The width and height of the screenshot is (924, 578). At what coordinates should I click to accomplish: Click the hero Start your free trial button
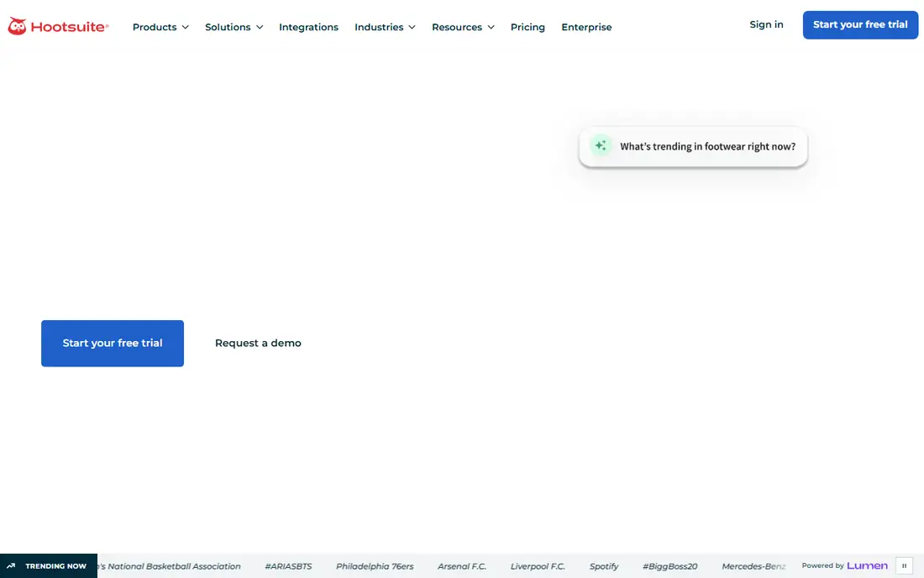[x=113, y=343]
